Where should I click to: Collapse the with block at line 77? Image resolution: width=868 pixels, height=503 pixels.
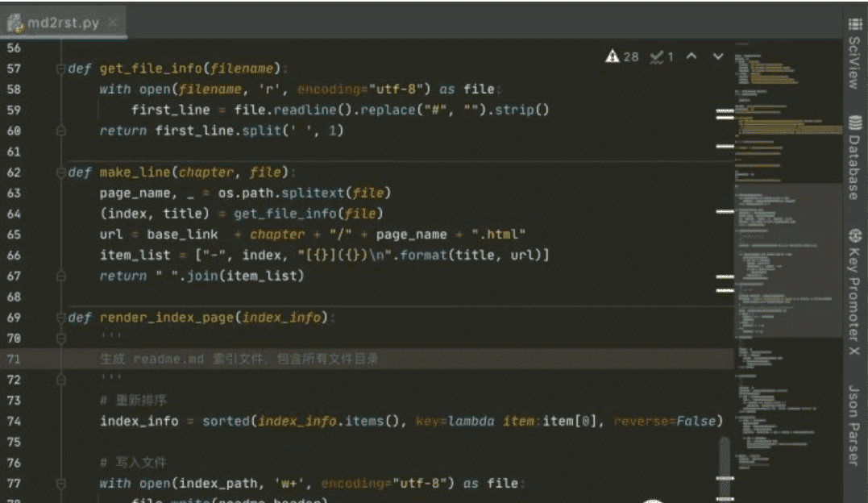point(61,483)
